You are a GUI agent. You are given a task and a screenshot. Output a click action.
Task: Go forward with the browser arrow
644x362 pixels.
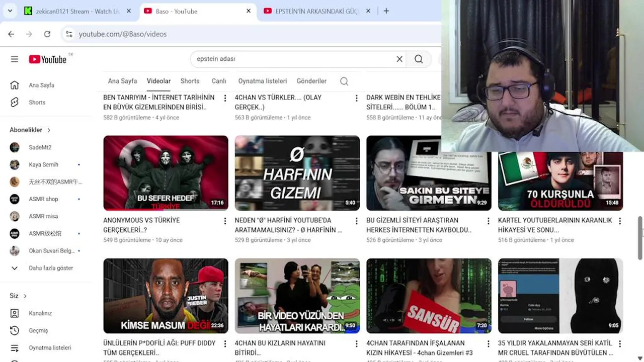[x=29, y=34]
